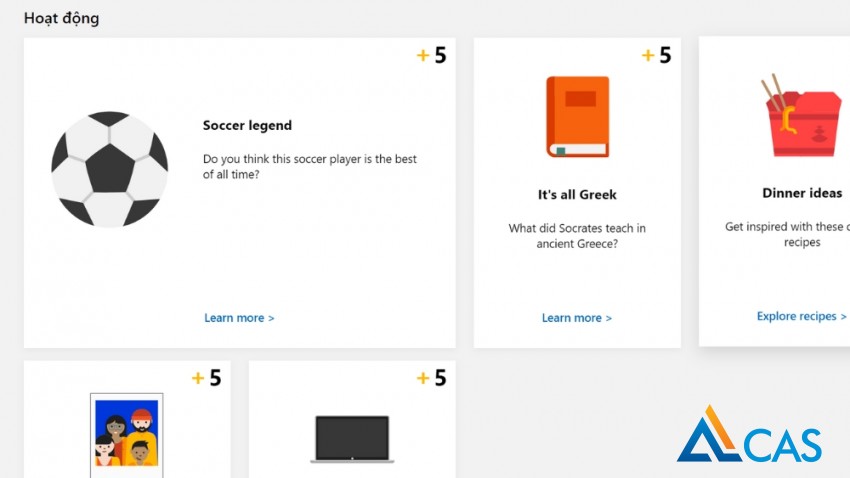Follow the Explore recipes link
Screen dimensions: 850x478
[801, 316]
